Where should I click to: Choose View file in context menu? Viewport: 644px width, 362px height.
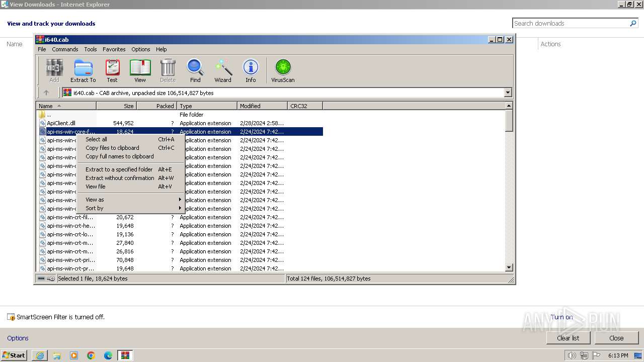point(131,187)
